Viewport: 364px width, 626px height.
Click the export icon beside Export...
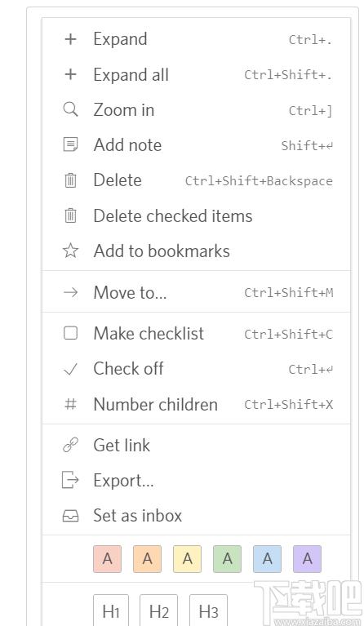click(70, 480)
